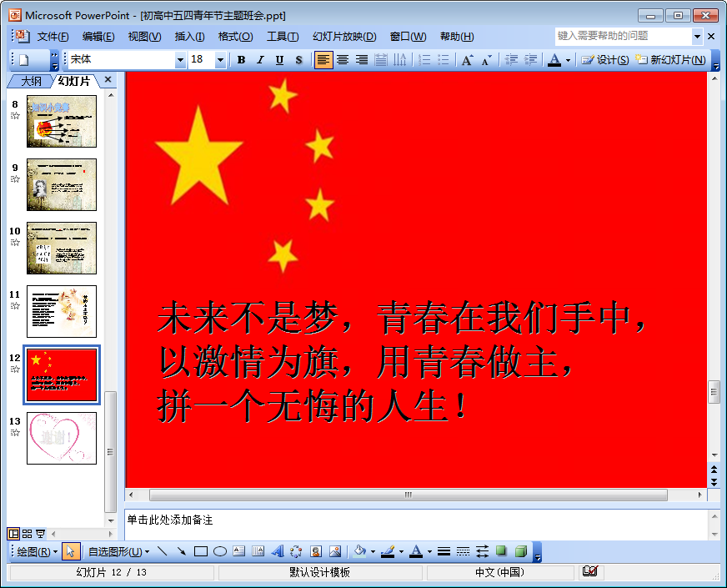Switch to the 幻灯片 slides tab
This screenshot has height=588, width=727.
pyautogui.click(x=73, y=81)
